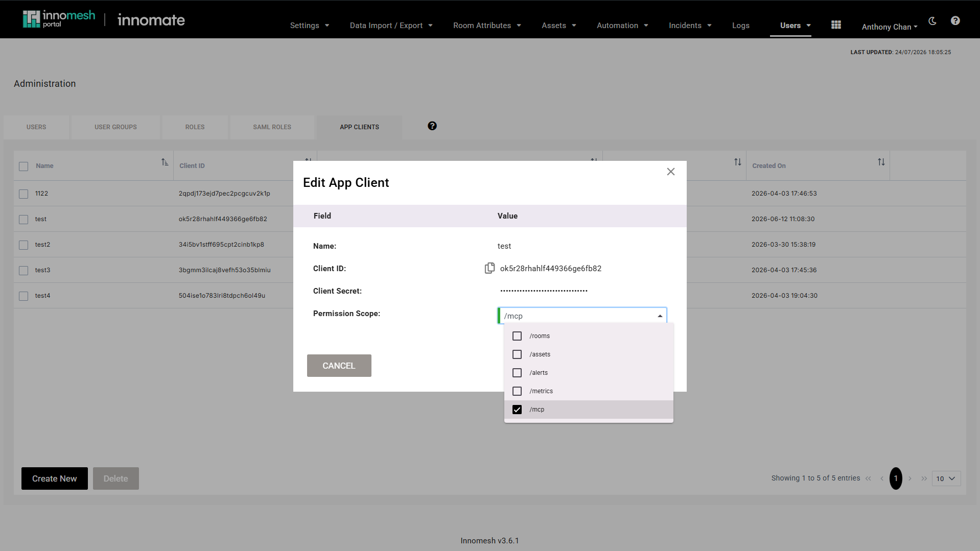Open the Anthony Chan account menu
Viewport: 980px width, 551px height.
point(890,27)
